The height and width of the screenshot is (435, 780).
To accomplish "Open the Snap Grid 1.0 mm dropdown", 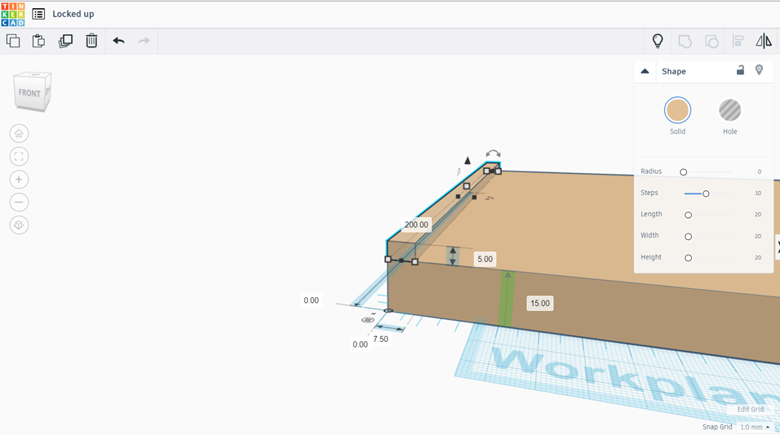I will [755, 427].
